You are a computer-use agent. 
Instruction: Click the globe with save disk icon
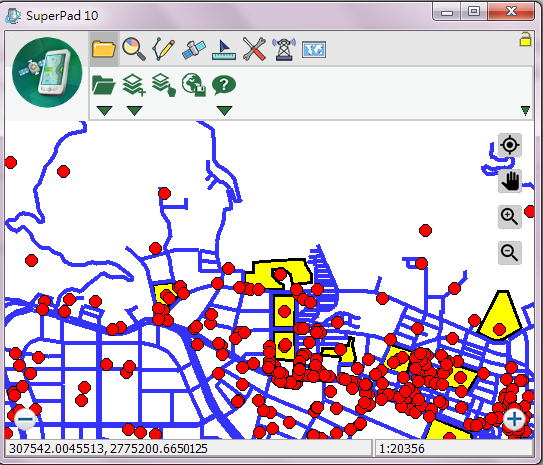[x=194, y=85]
